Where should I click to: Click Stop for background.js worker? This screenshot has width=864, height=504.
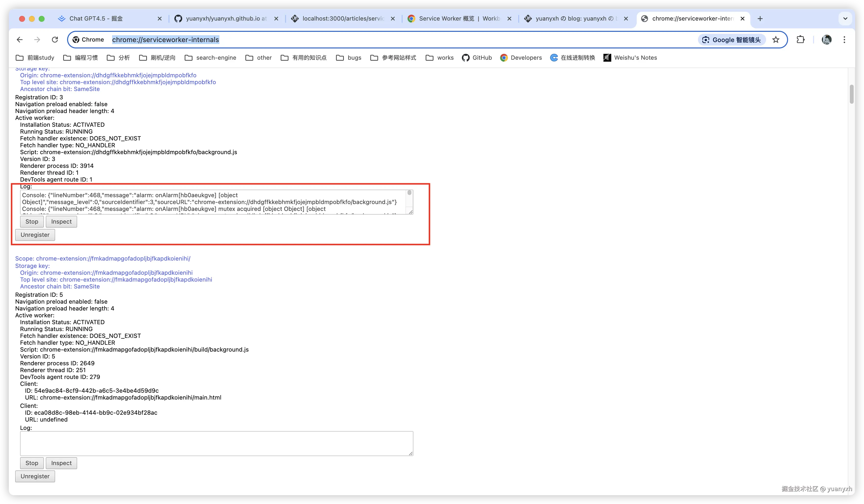pyautogui.click(x=32, y=222)
